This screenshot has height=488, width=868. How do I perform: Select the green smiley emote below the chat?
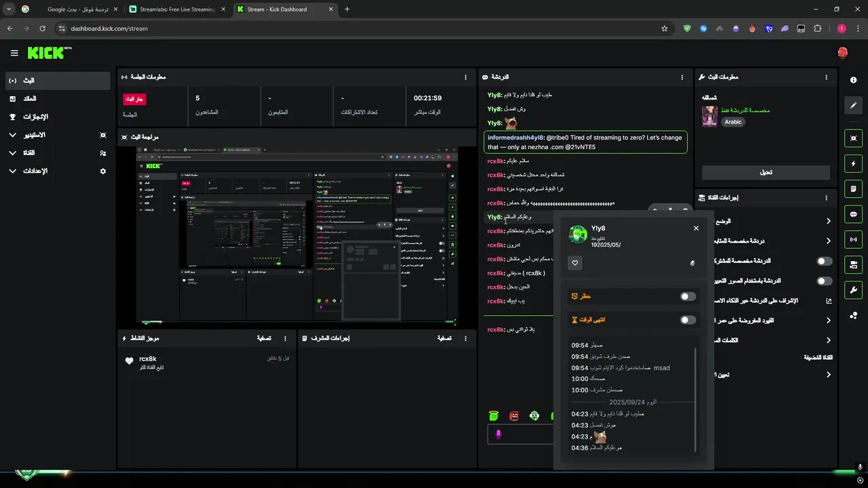point(494,415)
